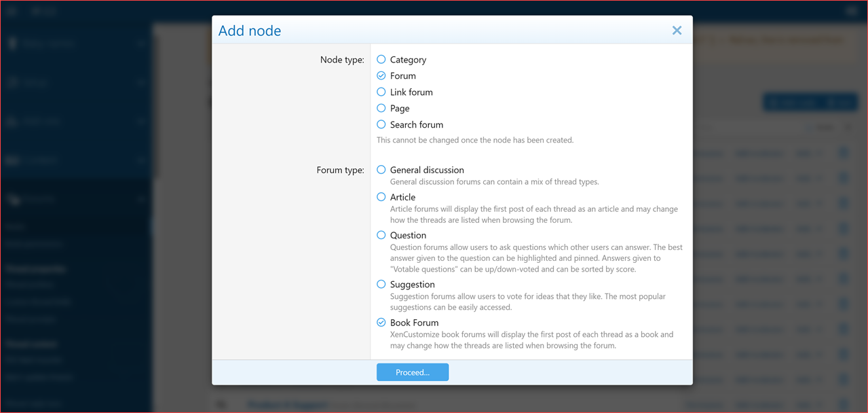Select the General discussion forum type
The image size is (868, 413).
pos(381,170)
